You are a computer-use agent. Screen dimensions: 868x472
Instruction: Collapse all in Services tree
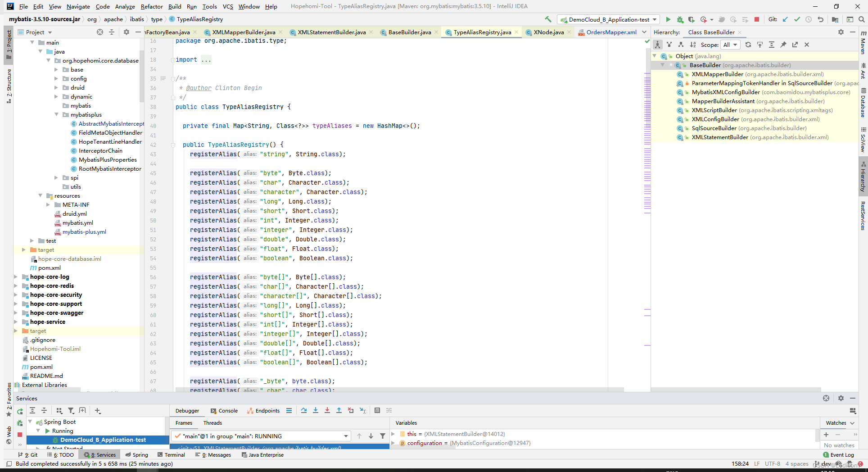pyautogui.click(x=44, y=410)
